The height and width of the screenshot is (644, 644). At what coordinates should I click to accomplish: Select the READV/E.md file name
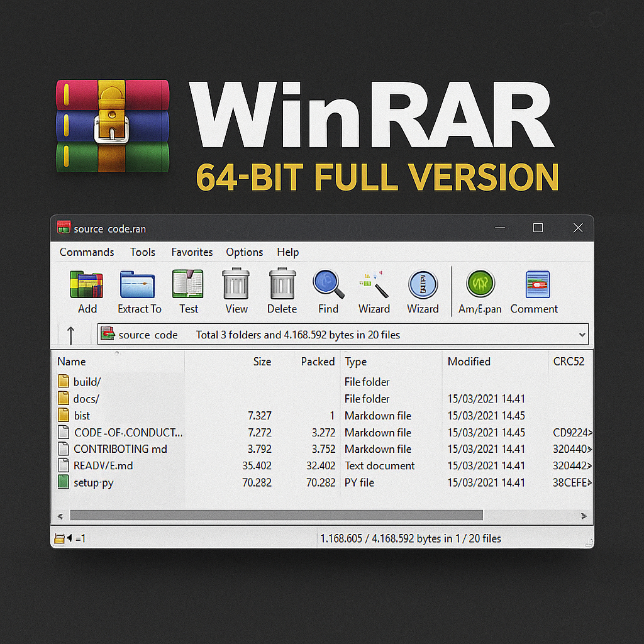pos(103,466)
